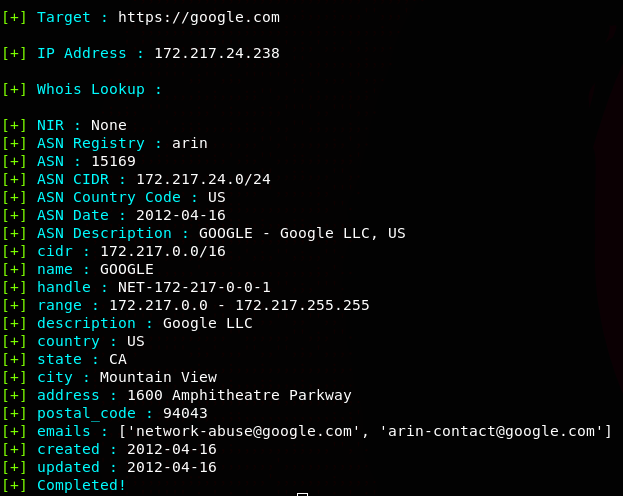Click the ASN Description GOOGLE LLC text

coord(302,233)
